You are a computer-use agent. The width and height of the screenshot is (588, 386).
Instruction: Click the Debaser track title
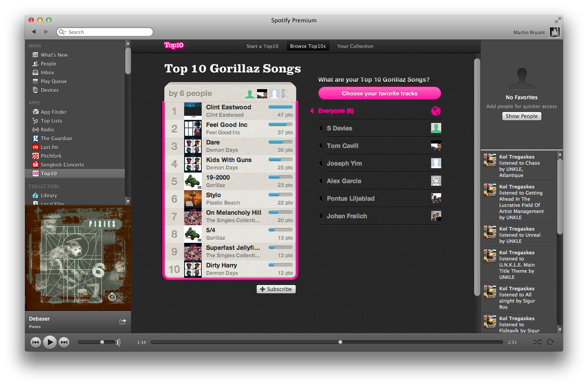point(40,319)
